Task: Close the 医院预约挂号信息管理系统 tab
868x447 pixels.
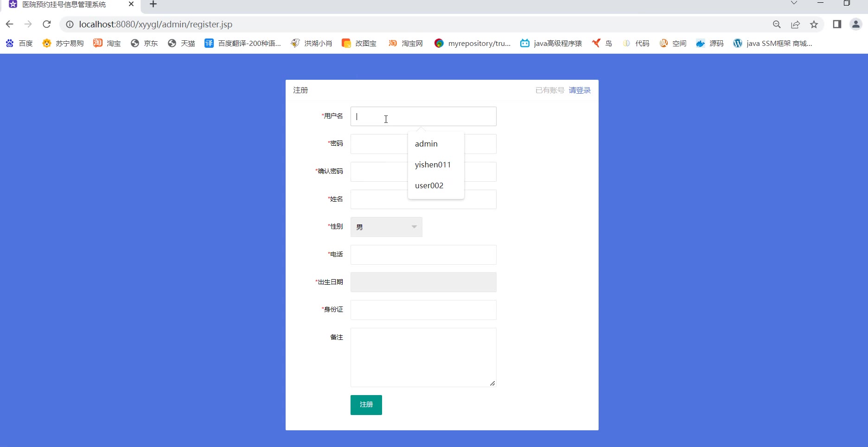Action: tap(131, 4)
